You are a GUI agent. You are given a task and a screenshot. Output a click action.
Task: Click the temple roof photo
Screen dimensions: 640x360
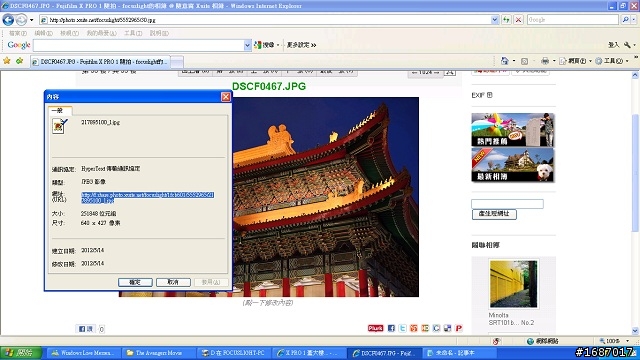pyautogui.click(x=326, y=197)
